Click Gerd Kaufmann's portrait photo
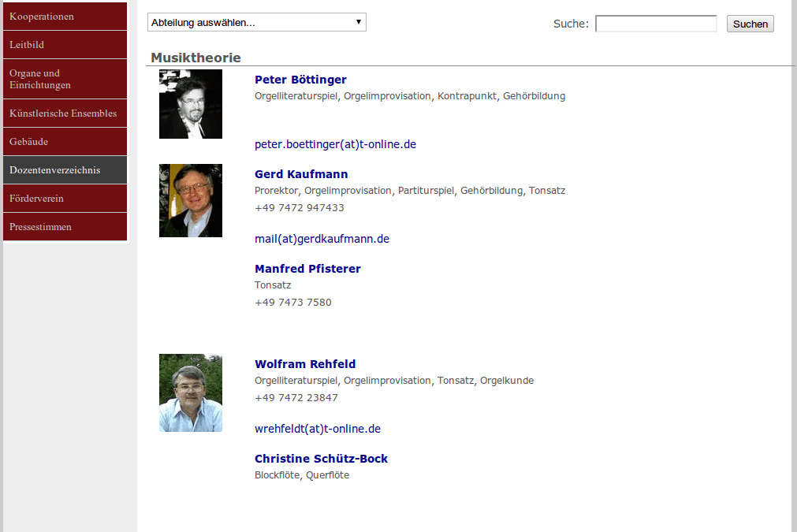797x532 pixels. 190,200
